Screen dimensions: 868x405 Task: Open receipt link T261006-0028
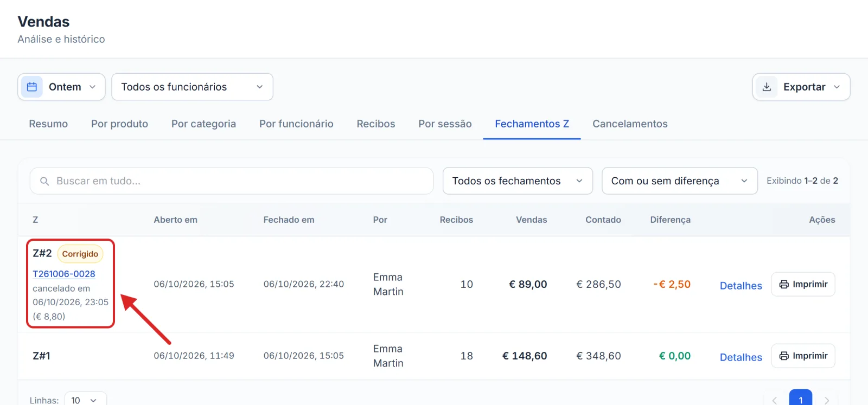click(x=64, y=274)
